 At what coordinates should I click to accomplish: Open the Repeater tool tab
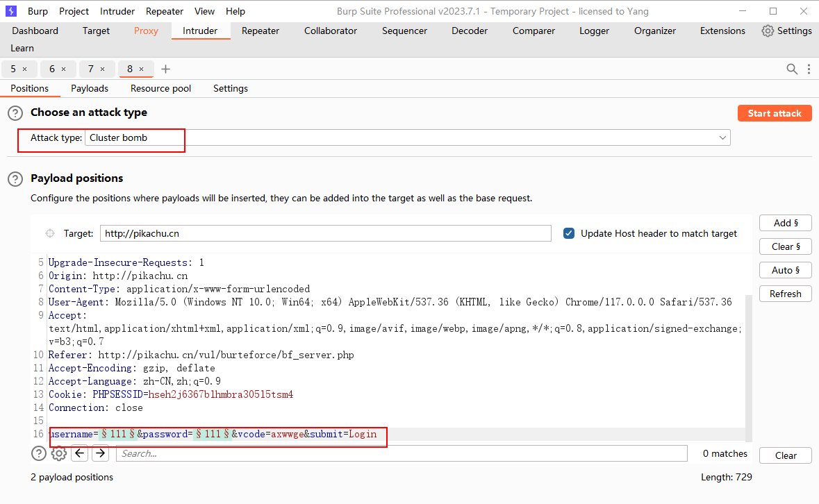[x=260, y=31]
